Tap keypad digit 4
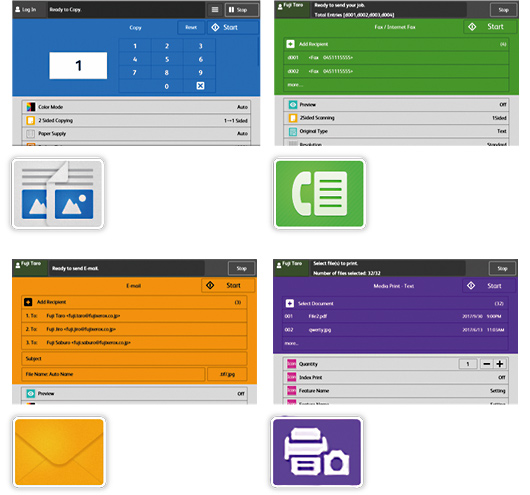 click(135, 60)
